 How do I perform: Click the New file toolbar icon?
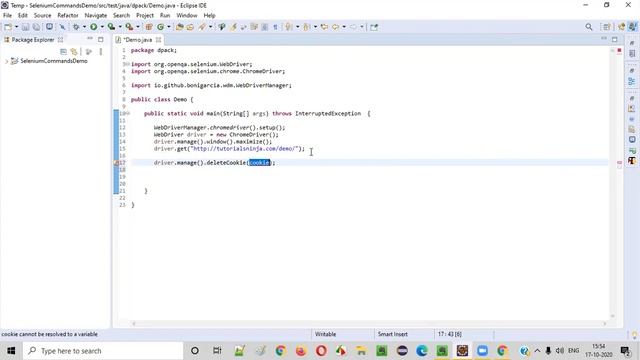point(8,27)
